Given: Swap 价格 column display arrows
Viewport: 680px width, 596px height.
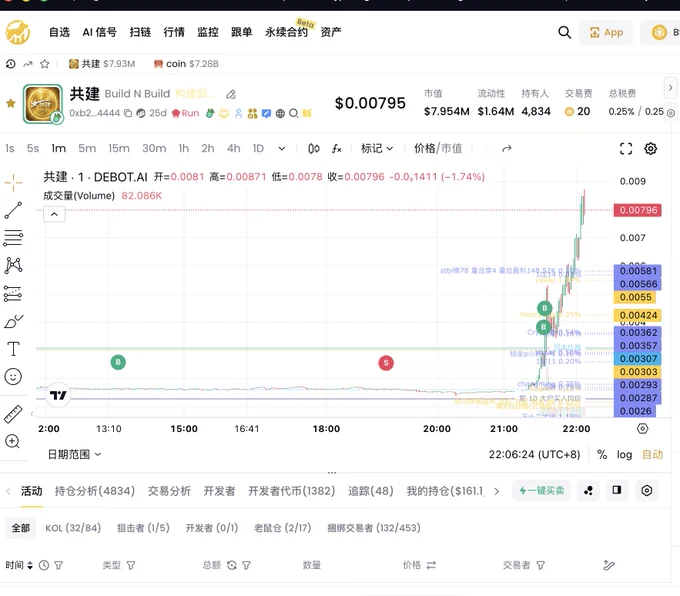Looking at the screenshot, I should (x=431, y=565).
